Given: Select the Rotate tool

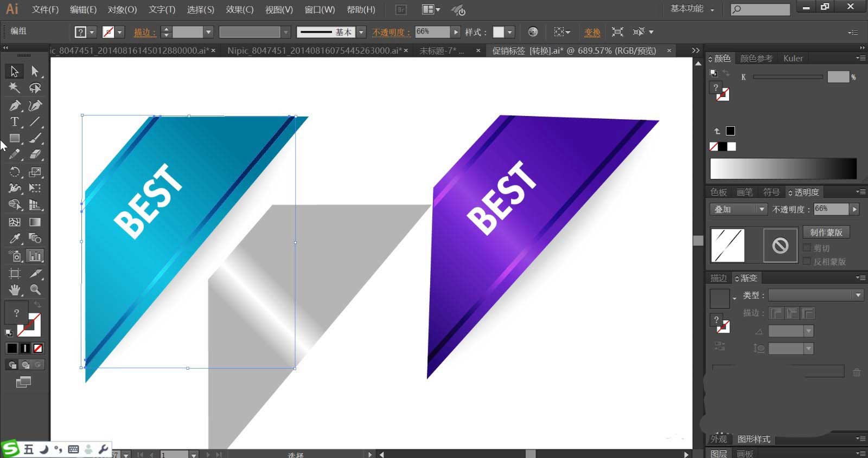Looking at the screenshot, I should (x=15, y=172).
